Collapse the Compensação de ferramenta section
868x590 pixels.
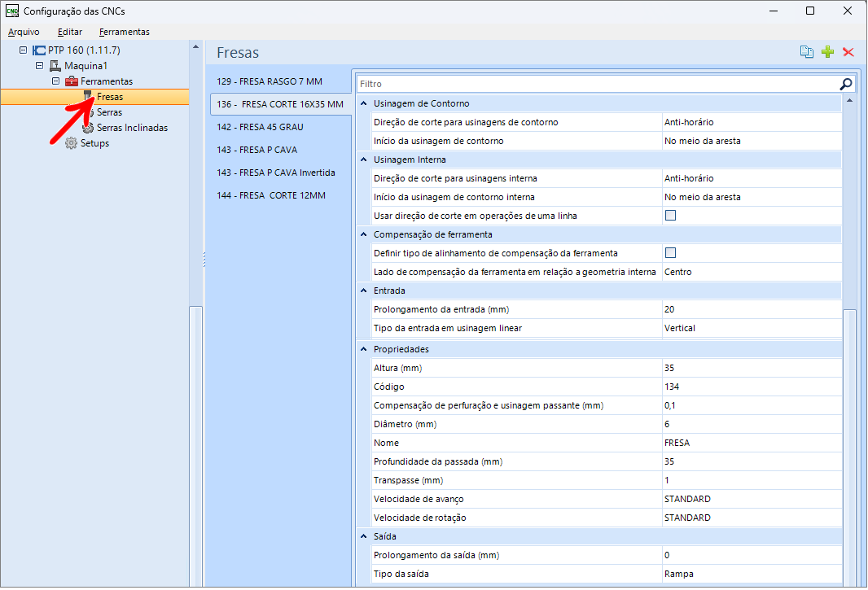364,234
